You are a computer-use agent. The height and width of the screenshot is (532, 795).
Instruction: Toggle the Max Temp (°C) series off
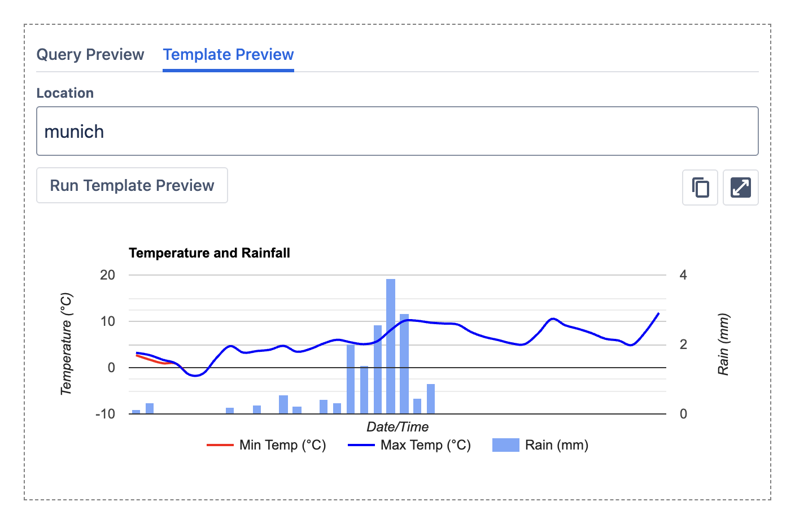coord(426,445)
